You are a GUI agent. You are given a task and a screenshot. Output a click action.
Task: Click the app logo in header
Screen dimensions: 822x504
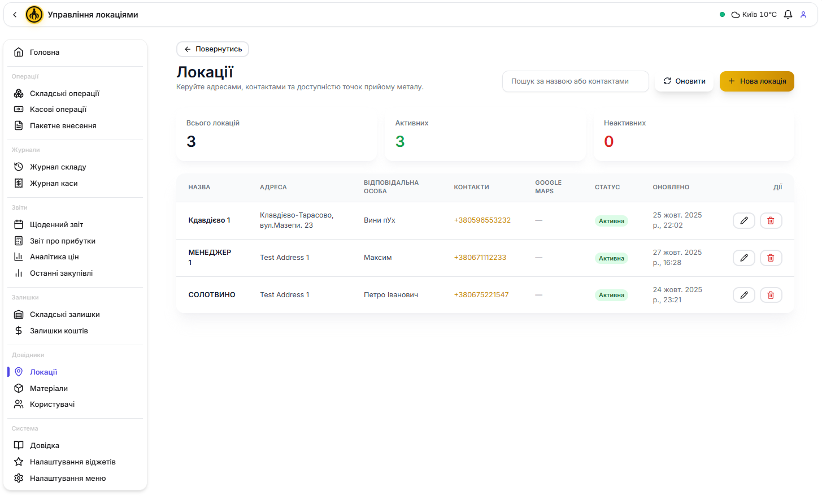(34, 15)
